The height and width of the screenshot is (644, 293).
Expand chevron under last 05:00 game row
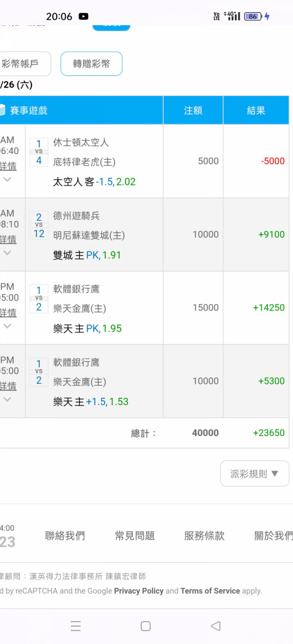7,399
